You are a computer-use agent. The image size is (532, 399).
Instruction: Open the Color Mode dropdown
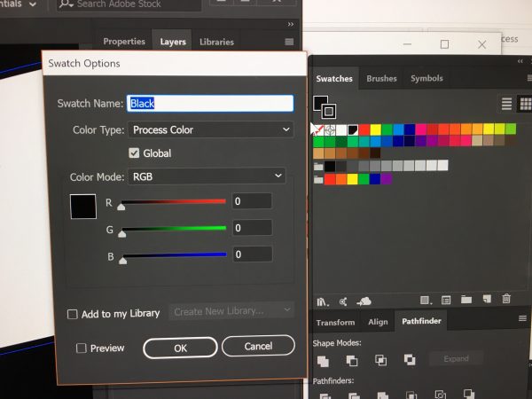tap(206, 176)
